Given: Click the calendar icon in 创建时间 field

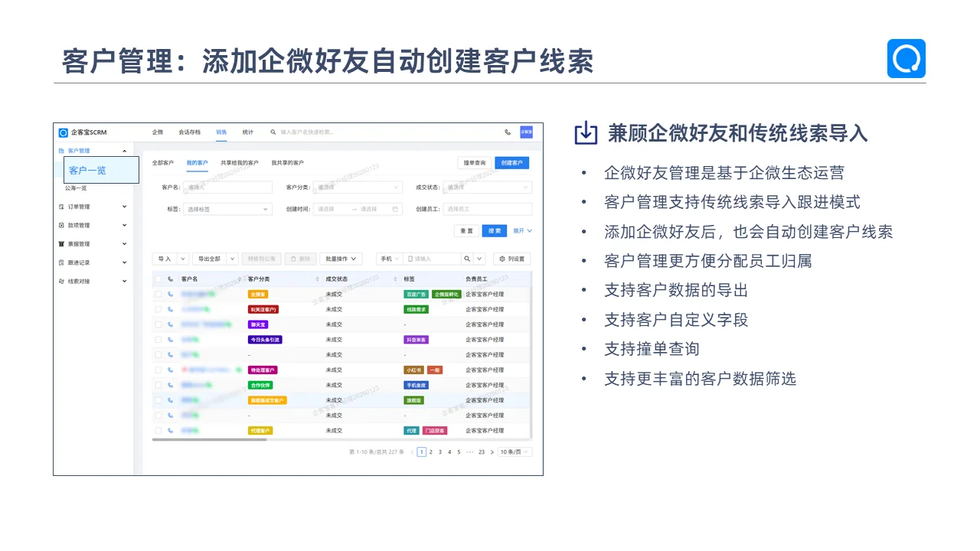Looking at the screenshot, I should [x=395, y=209].
